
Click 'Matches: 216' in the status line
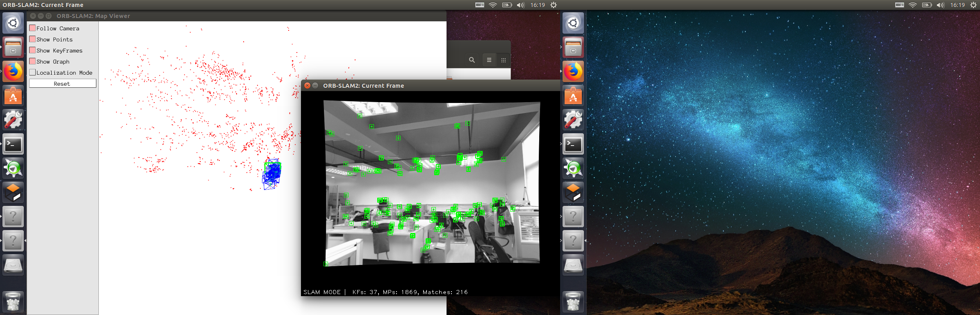click(x=445, y=292)
